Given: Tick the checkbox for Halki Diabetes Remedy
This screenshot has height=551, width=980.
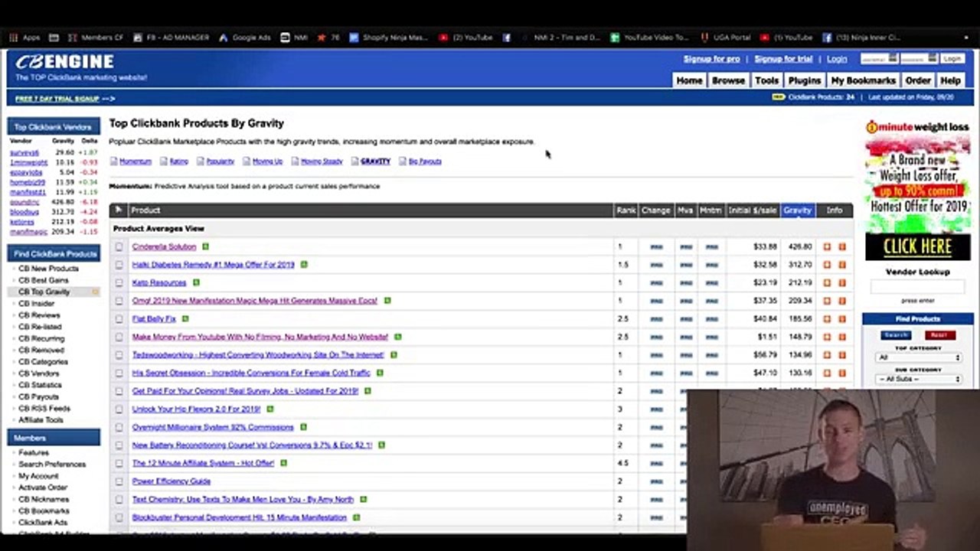Looking at the screenshot, I should 119,265.
